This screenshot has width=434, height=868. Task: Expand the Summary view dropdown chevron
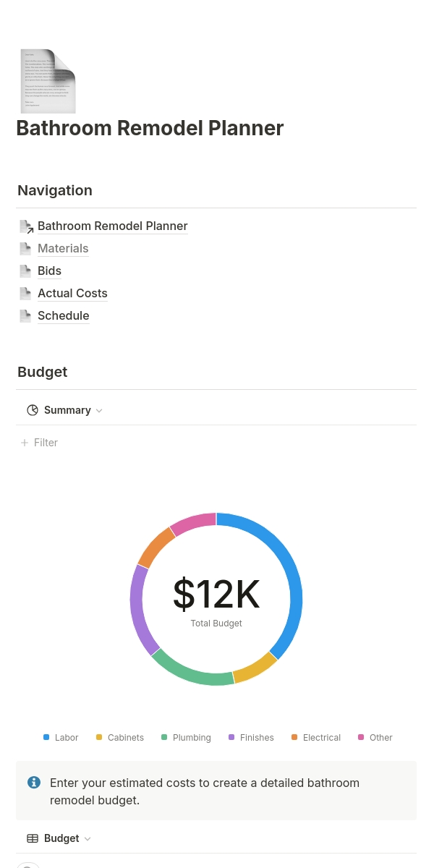click(99, 411)
